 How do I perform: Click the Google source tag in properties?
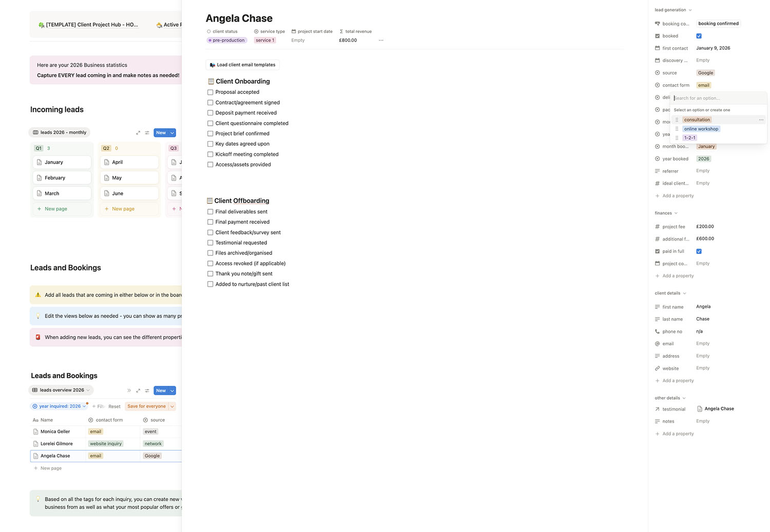tap(706, 73)
